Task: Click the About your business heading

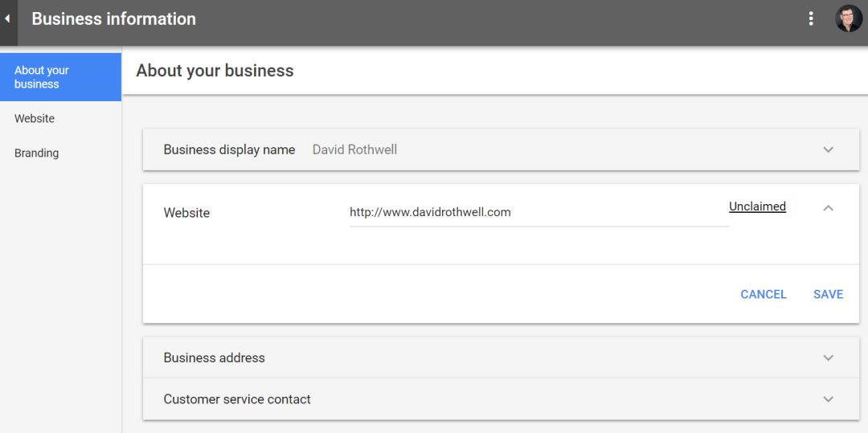Action: click(x=215, y=71)
